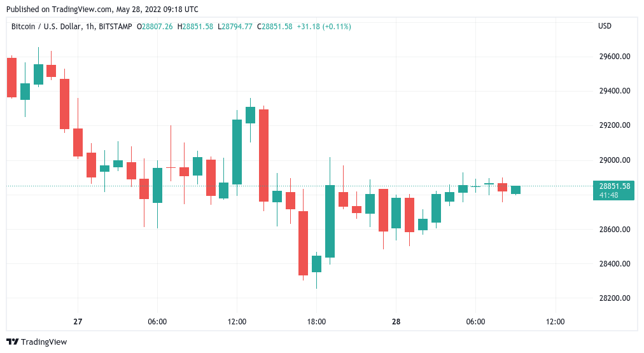Click the +31.18 (+0.11%) change value
This screenshot has width=644, height=353.
click(323, 26)
